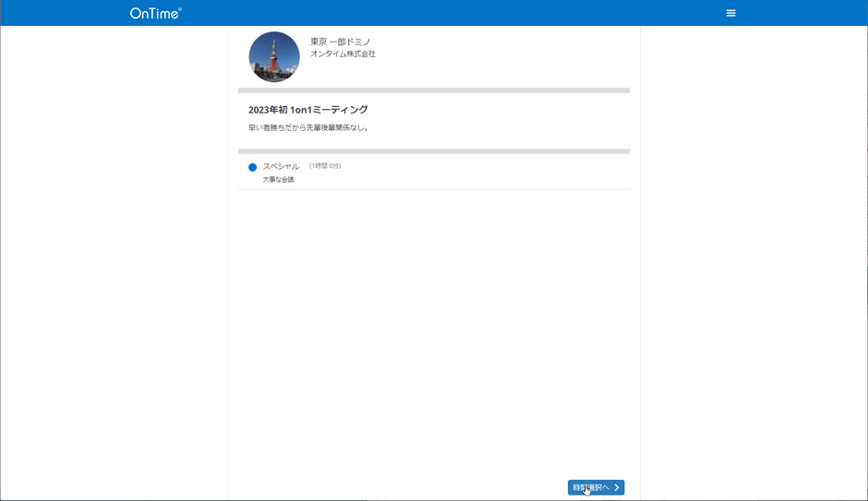
Task: Click the name 東京 一郎ドミノ
Action: coord(340,42)
